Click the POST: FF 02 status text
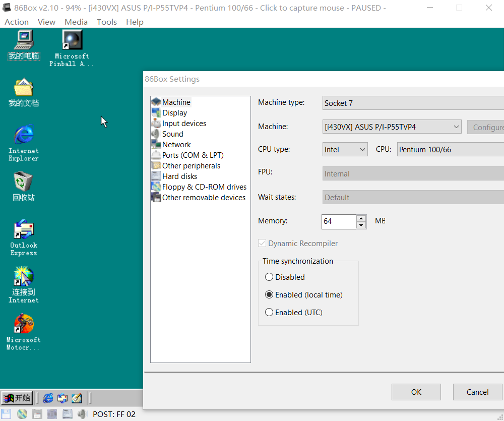504x421 pixels. [x=114, y=414]
